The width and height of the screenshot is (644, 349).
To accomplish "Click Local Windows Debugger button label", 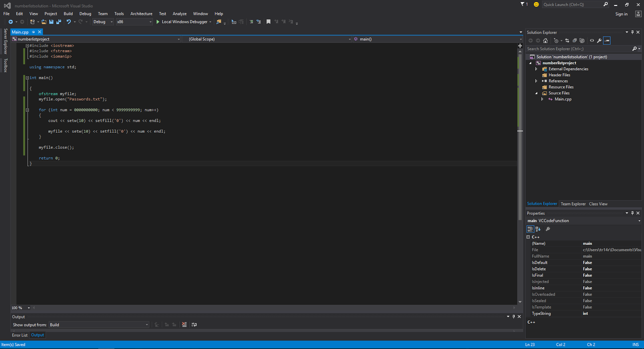I will (x=185, y=22).
